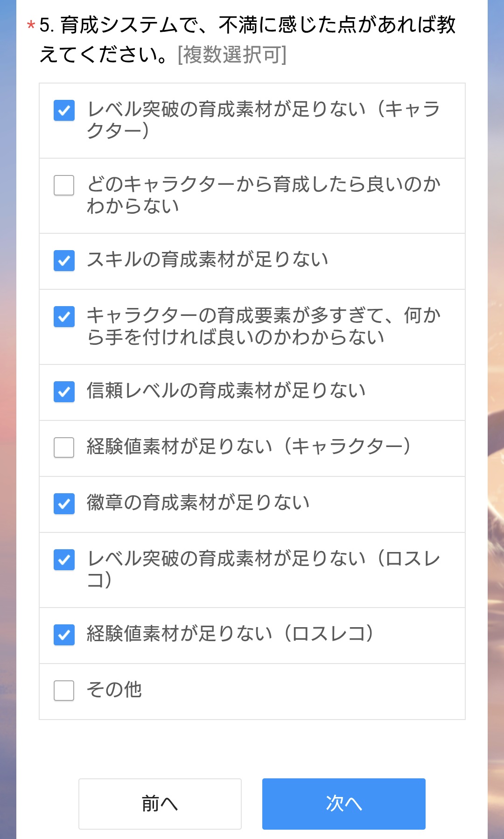Deselect 信頼レベルの育成素材が足りない checkbox
Screen dimensions: 504x839
click(x=64, y=392)
